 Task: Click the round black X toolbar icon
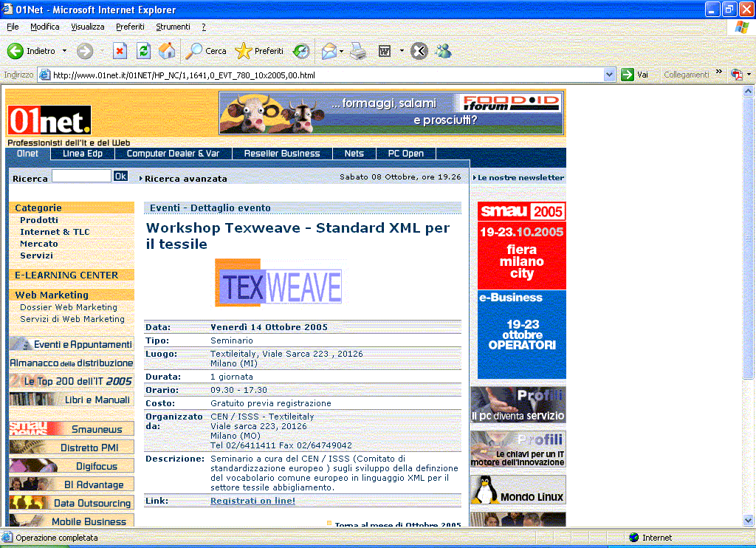(x=419, y=51)
